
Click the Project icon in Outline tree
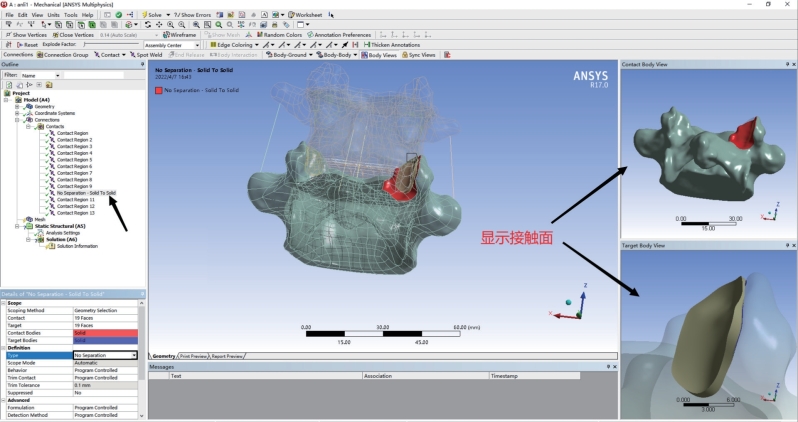pos(7,93)
